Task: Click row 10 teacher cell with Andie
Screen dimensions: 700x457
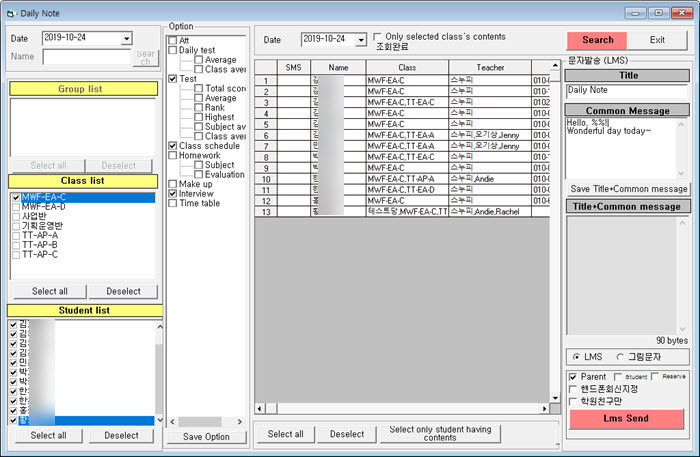Action: (490, 179)
